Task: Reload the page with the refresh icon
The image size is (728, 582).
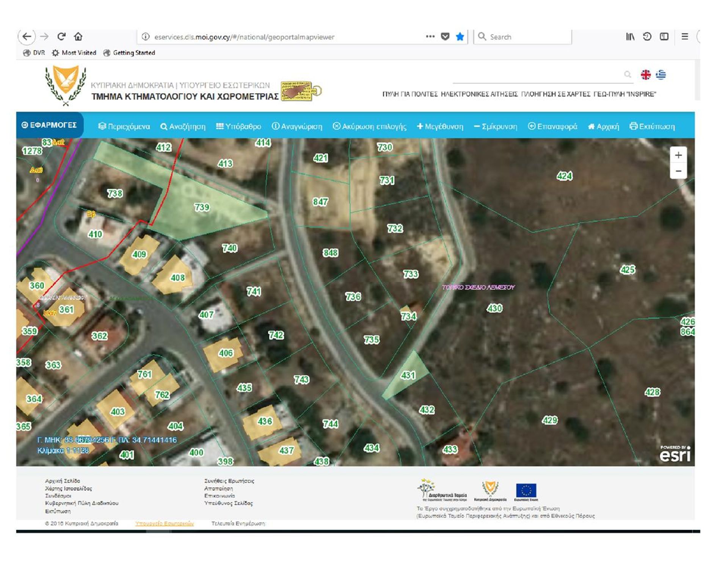Action: pyautogui.click(x=61, y=36)
